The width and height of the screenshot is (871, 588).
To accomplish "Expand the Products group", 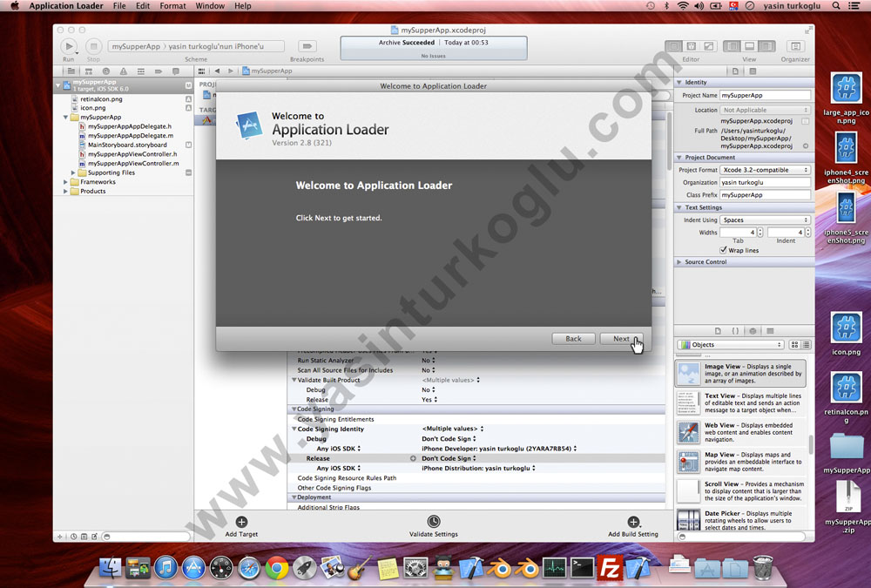I will 65,191.
